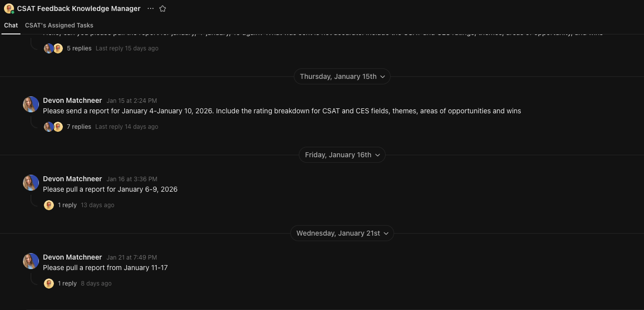The width and height of the screenshot is (644, 310).
Task: Click Devon Matchneer's avatar on Jan 16 message
Action: point(31,183)
